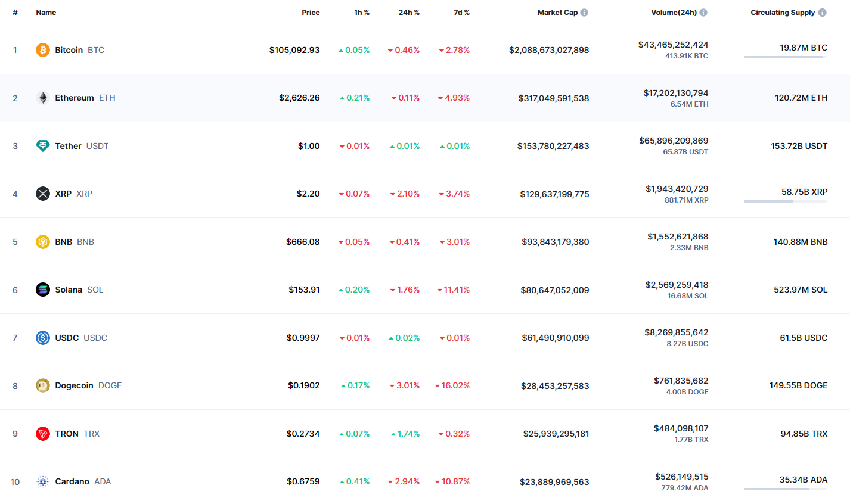Click TRON's market cap $25,939,295,181
The image size is (850, 504).
[556, 434]
